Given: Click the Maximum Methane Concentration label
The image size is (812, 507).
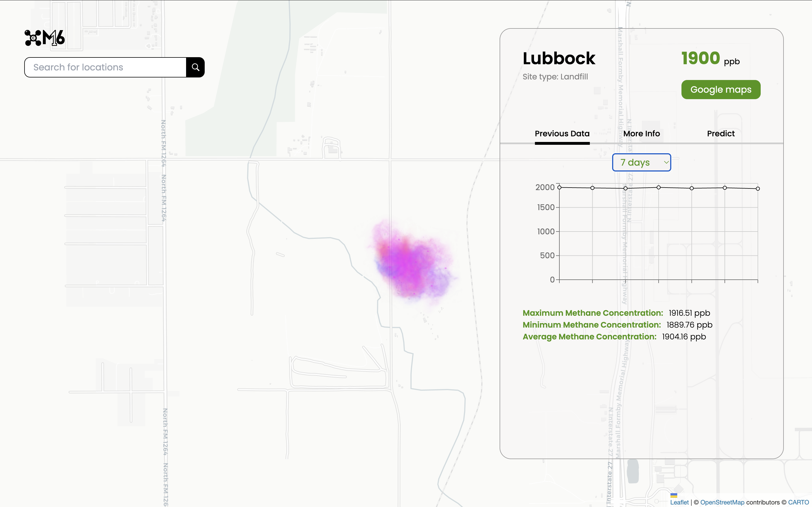Looking at the screenshot, I should click(593, 313).
